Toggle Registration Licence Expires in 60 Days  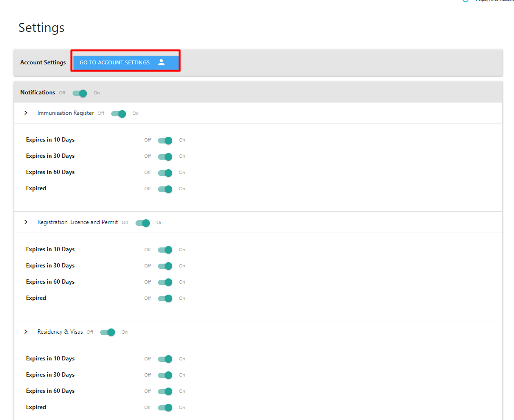[x=165, y=282]
